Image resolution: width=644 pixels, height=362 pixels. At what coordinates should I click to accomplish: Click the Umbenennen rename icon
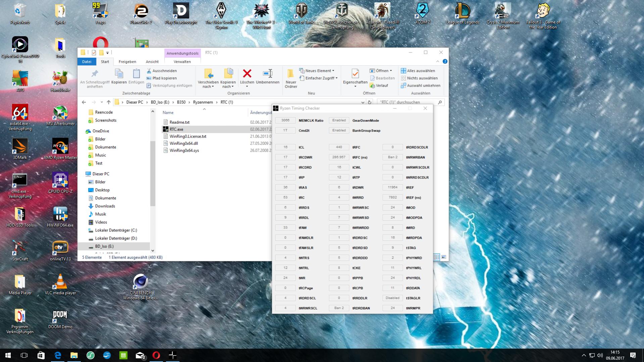tap(267, 73)
